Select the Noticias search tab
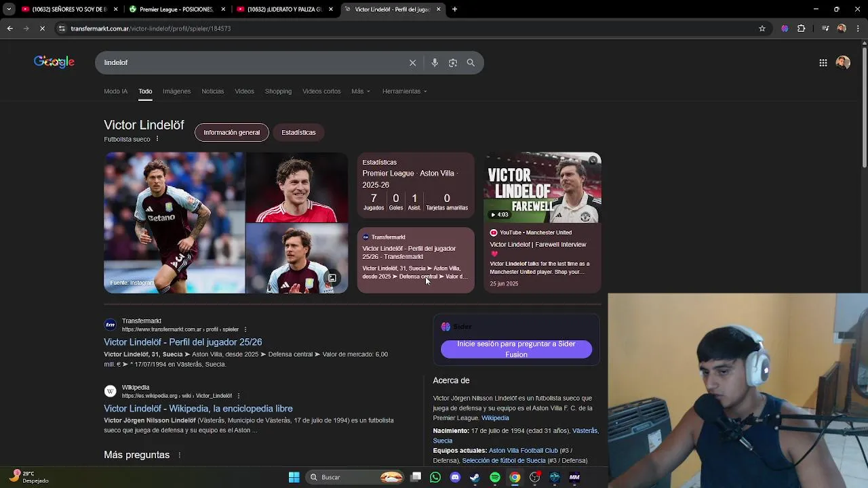The width and height of the screenshot is (868, 488). (212, 91)
